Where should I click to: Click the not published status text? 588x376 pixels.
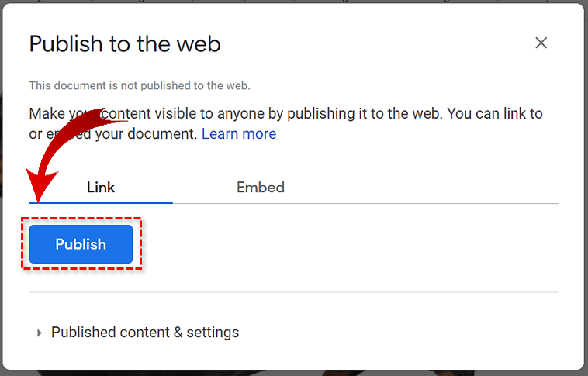pos(140,86)
